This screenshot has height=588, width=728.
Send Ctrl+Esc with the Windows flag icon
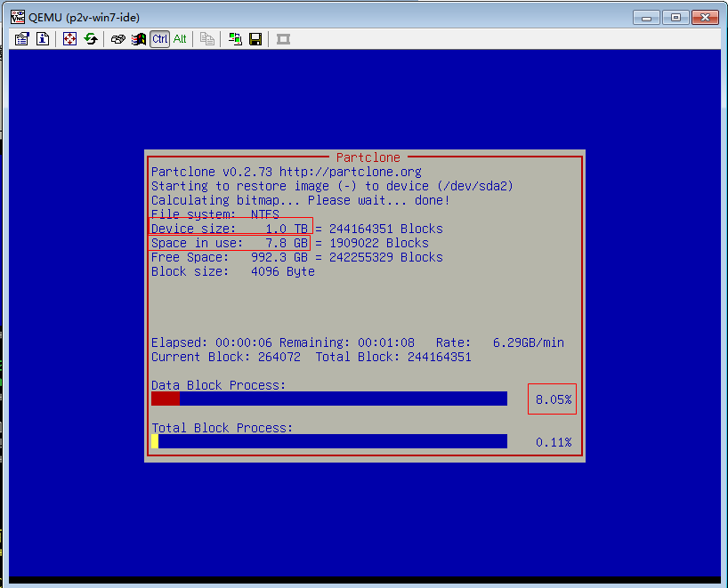(x=138, y=39)
